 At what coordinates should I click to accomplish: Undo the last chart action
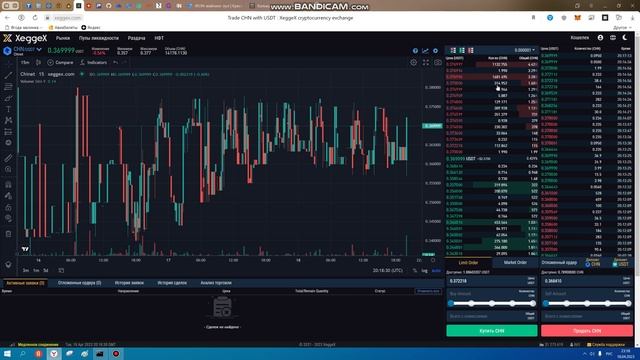point(116,62)
